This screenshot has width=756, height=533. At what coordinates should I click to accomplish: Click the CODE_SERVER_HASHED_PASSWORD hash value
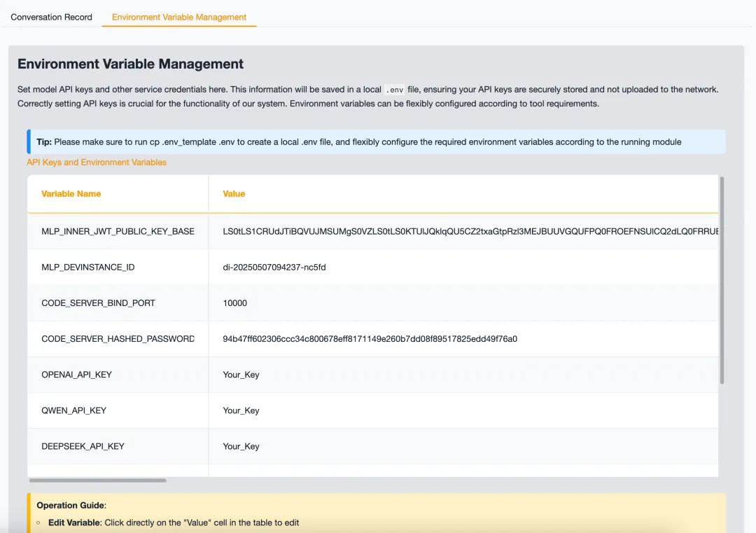[x=370, y=339]
